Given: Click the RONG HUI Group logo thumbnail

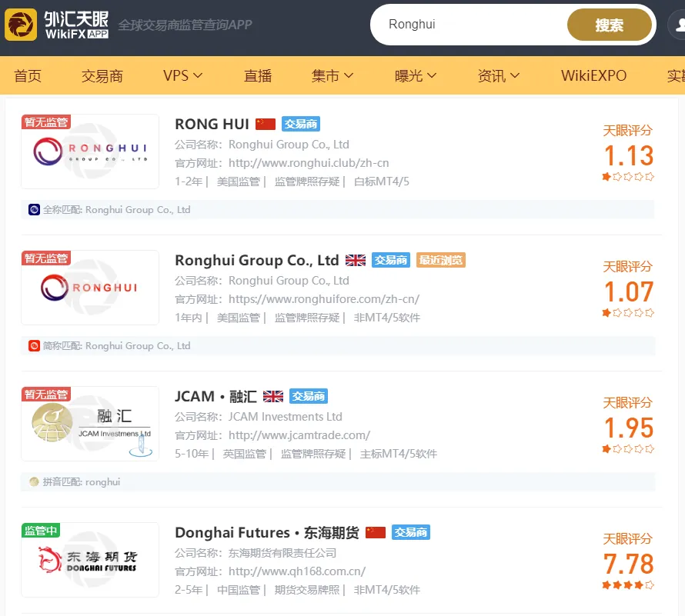Looking at the screenshot, I should (x=90, y=152).
